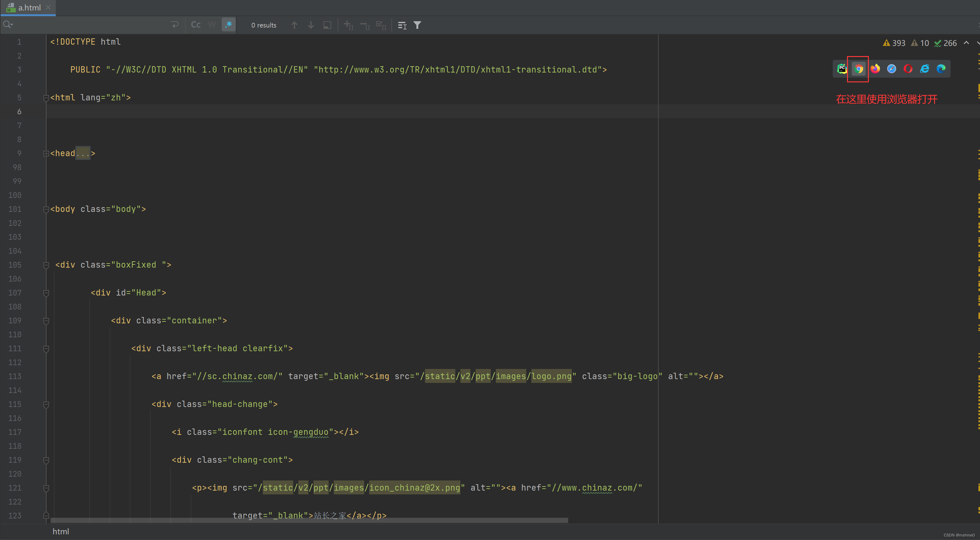Click the big-logo class value
The image size is (980, 540).
pyautogui.click(x=637, y=376)
